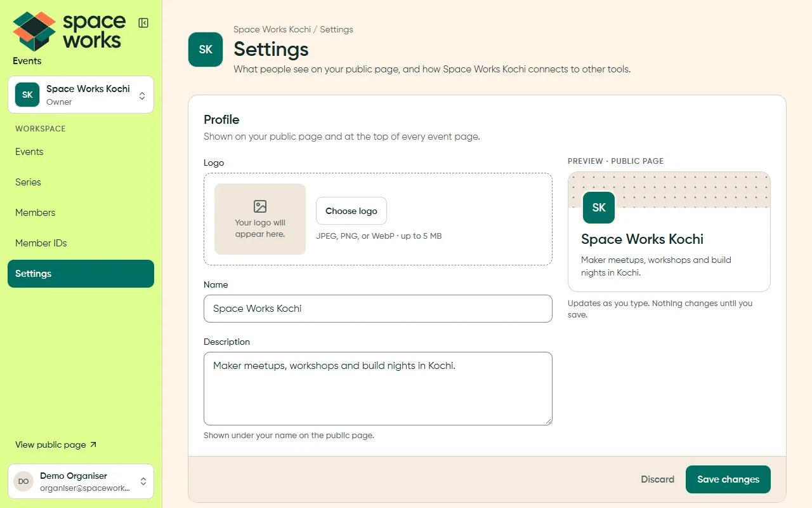Screen dimensions: 812x508
Task: Click the SK badge in public page preview
Action: 599,208
